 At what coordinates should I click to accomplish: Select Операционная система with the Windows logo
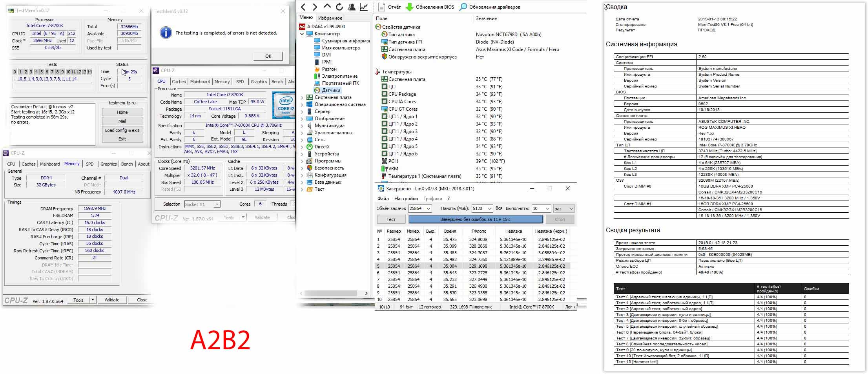[x=336, y=104]
